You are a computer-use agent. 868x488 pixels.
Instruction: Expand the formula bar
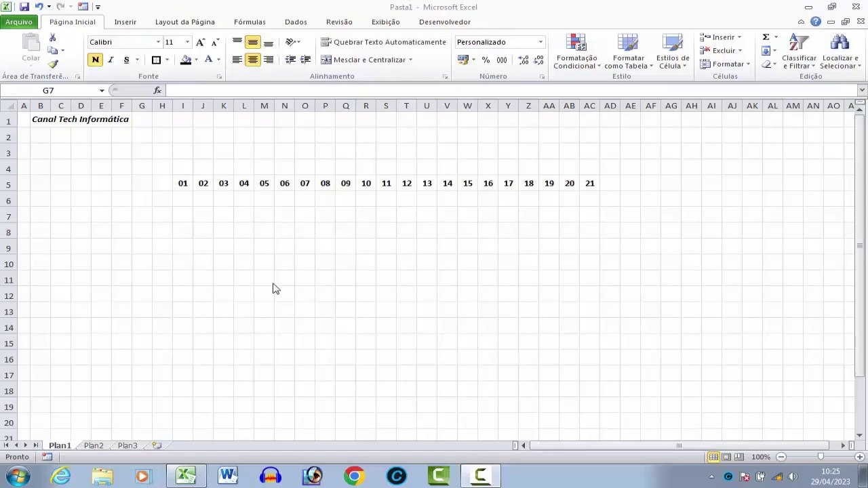click(862, 90)
